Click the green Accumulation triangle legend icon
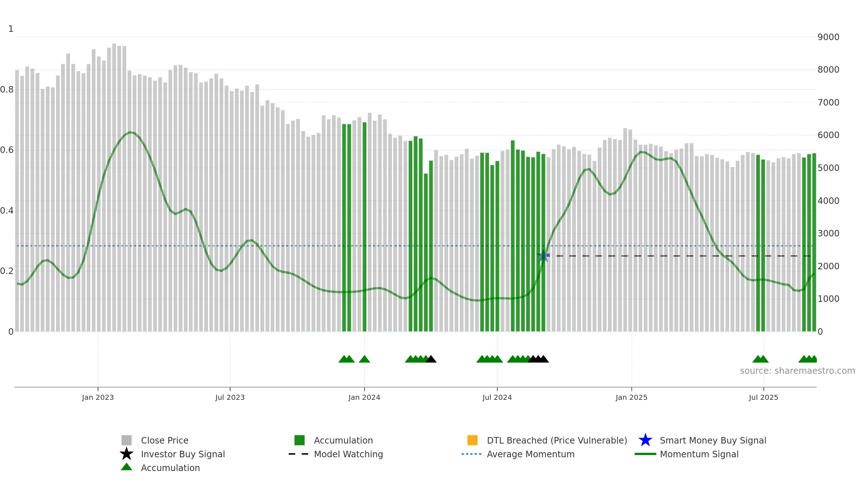Viewport: 868px width, 488px height. pos(127,467)
